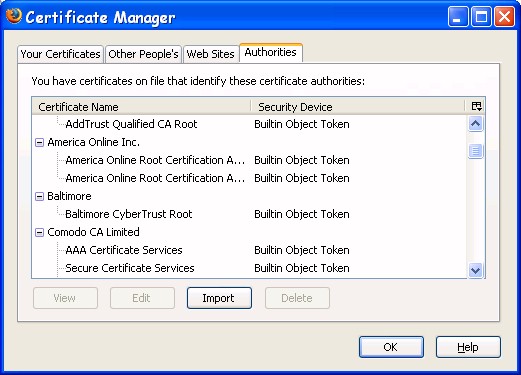This screenshot has height=375, width=521.
Task: Click the scroll down arrow in certificate list
Action: pos(475,270)
